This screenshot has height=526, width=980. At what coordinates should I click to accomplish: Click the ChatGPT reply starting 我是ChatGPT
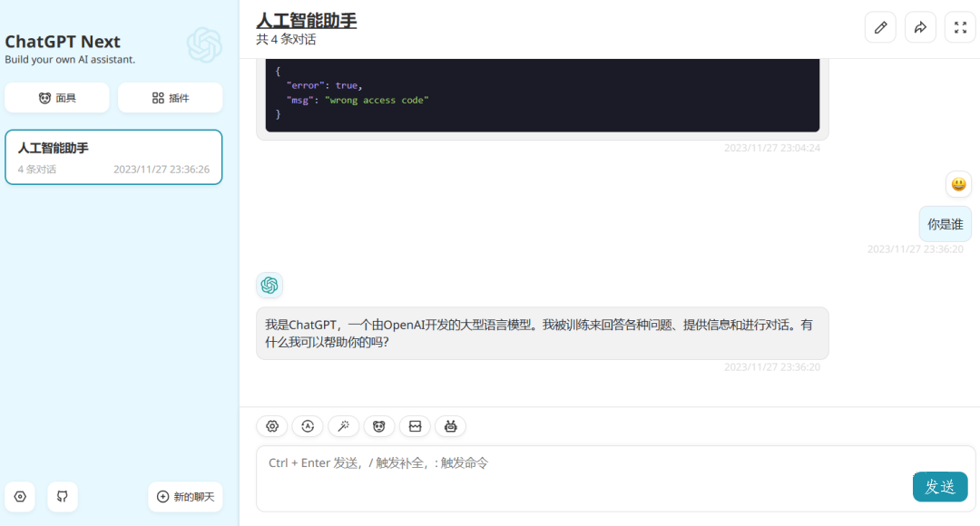tap(543, 334)
